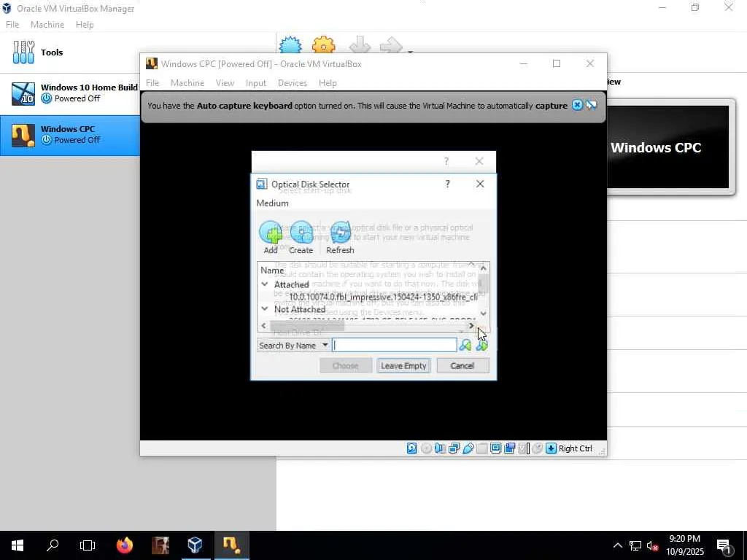Click the audio indicator in VM status bar
The height and width of the screenshot is (560, 747).
(440, 448)
